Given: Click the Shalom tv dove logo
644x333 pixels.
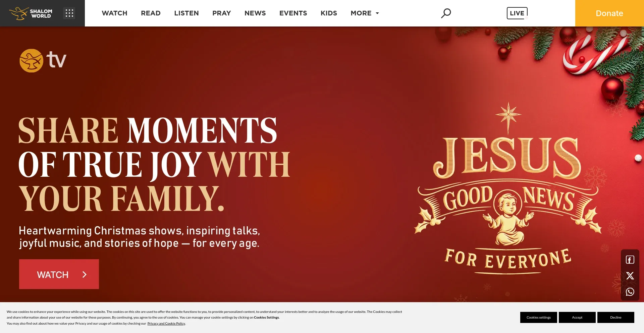Looking at the screenshot, I should point(43,61).
